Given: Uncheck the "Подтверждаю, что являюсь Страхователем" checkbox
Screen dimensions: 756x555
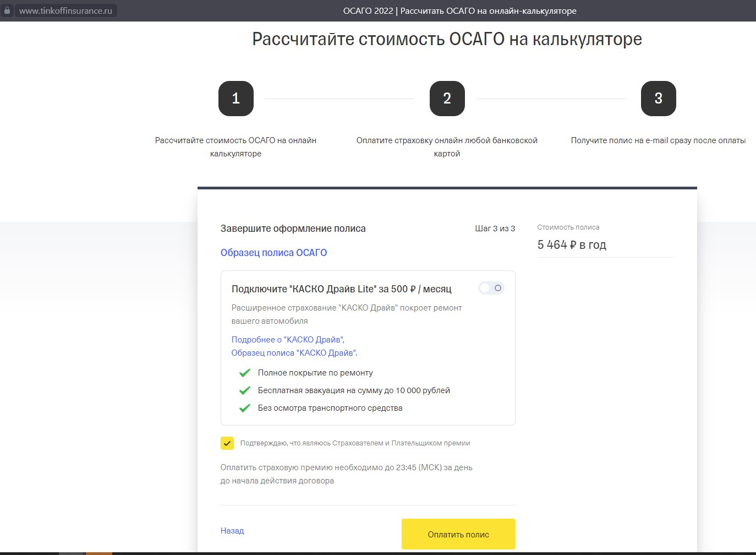Looking at the screenshot, I should point(226,443).
